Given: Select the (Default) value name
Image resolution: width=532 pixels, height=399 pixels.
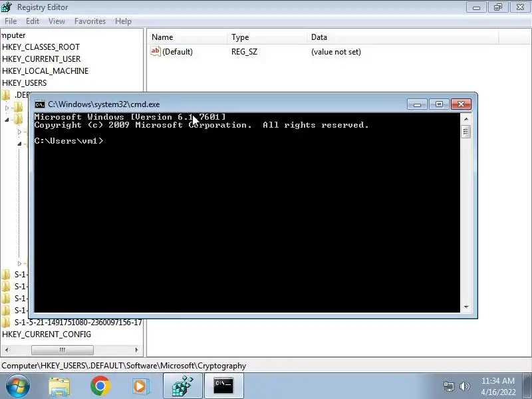Looking at the screenshot, I should point(178,52).
